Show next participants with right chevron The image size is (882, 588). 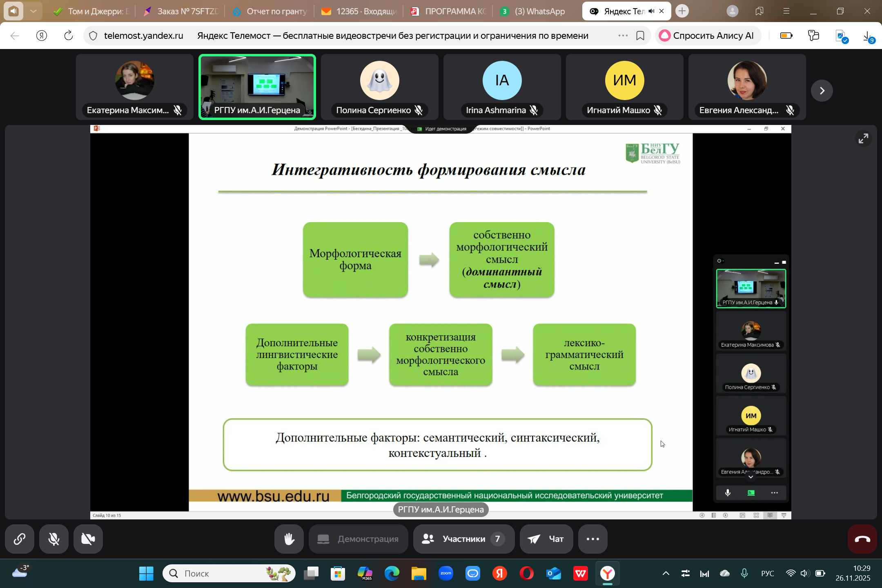point(822,91)
